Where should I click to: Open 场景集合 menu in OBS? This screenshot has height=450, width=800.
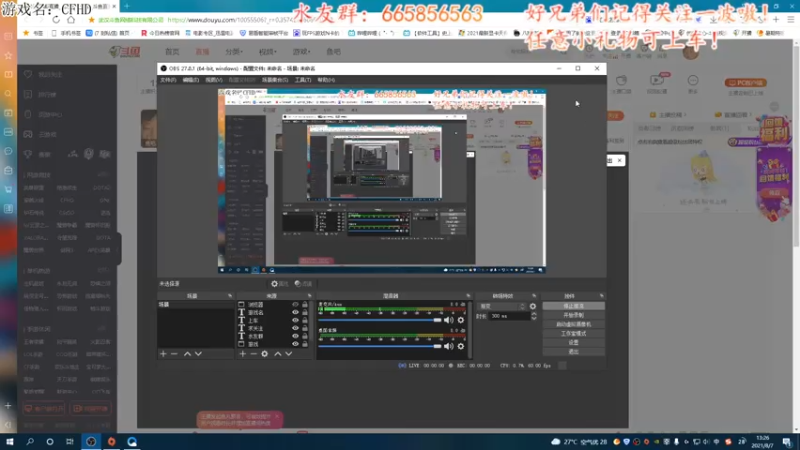[274, 80]
